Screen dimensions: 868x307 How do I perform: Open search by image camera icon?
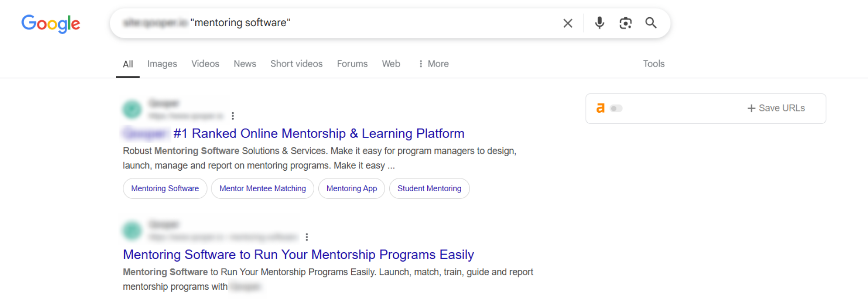click(625, 23)
